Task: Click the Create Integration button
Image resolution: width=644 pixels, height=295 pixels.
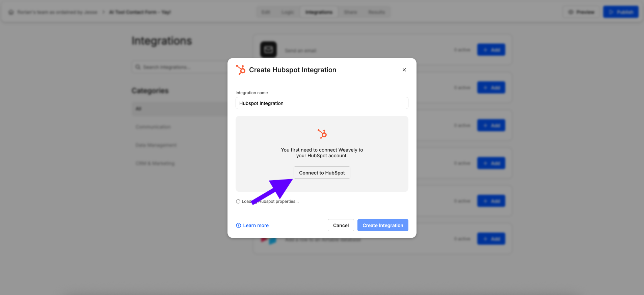Action: click(383, 225)
